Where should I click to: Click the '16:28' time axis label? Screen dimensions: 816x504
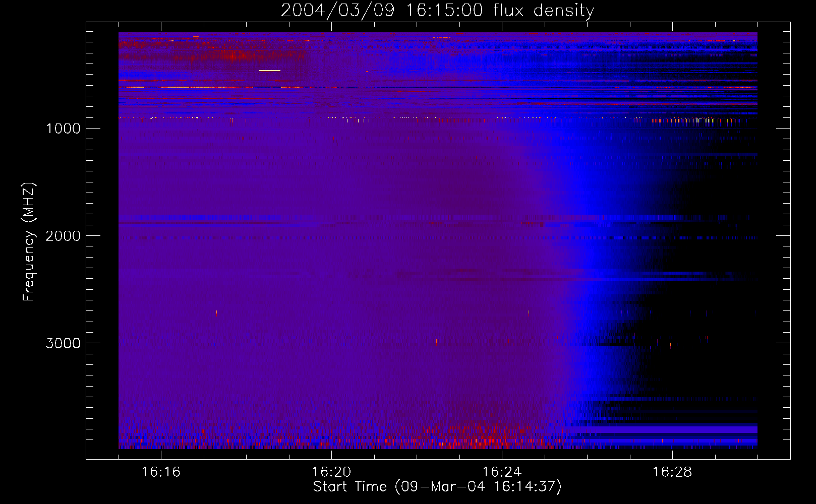[x=672, y=472]
